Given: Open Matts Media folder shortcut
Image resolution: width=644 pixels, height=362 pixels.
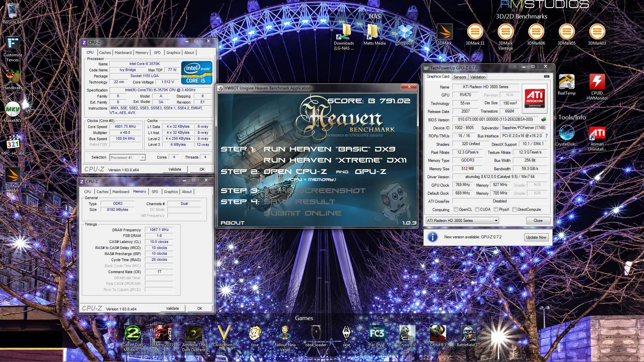Looking at the screenshot, I should pos(375,35).
